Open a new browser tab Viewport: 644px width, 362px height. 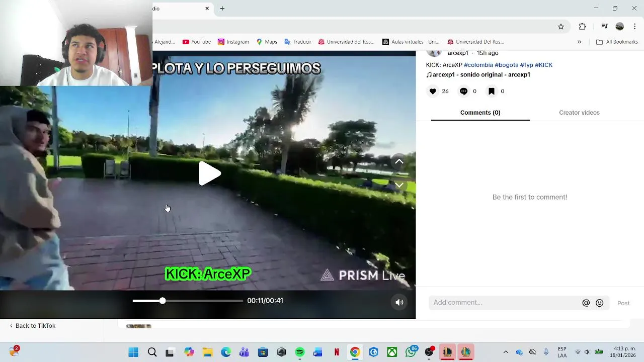coord(222,9)
